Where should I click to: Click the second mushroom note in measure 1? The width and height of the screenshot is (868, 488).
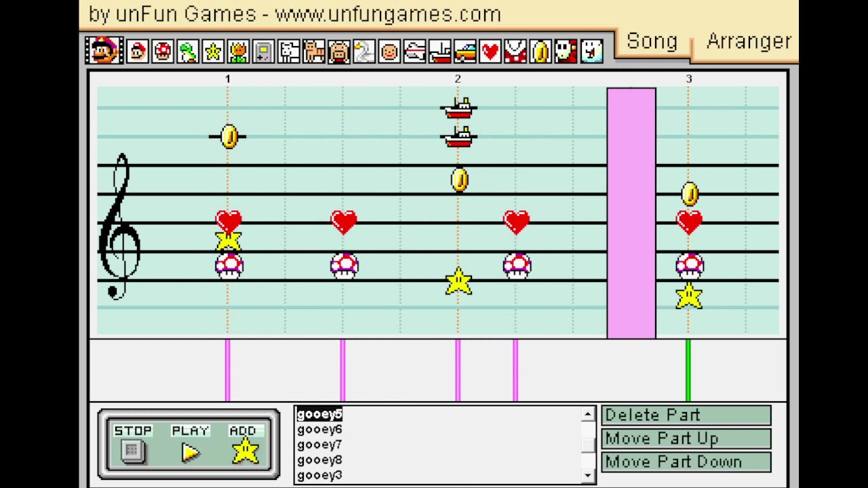(x=344, y=266)
